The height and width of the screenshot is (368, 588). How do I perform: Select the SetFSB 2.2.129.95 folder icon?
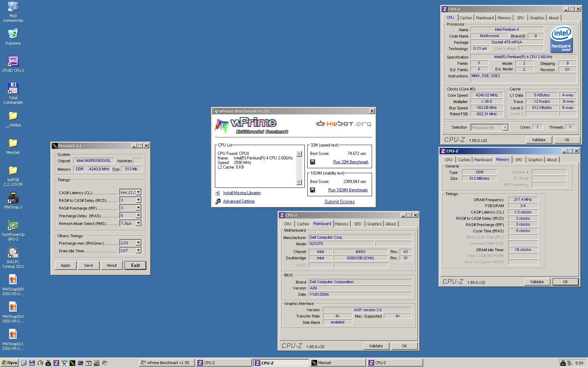pos(13,176)
